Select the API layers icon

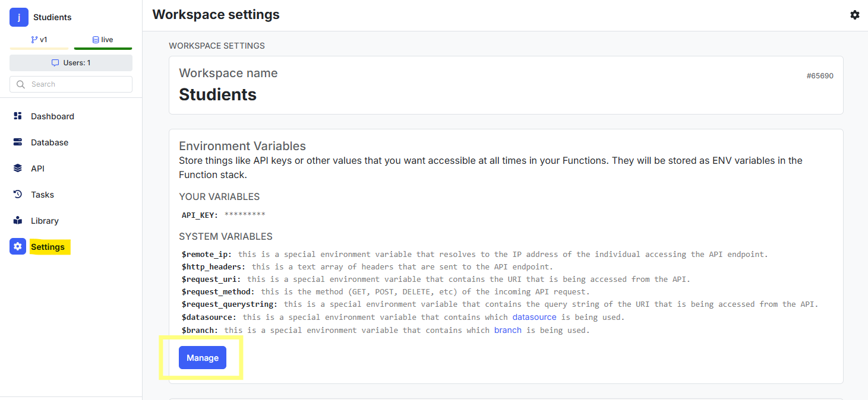pos(18,169)
